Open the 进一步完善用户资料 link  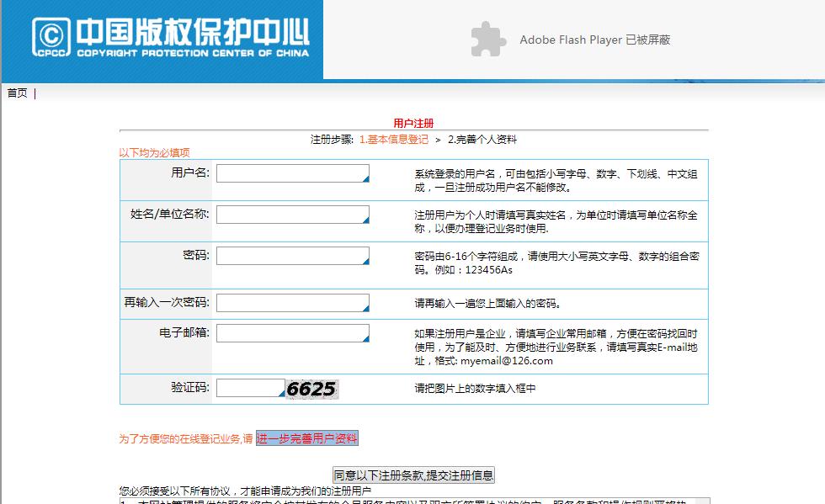(x=308, y=438)
